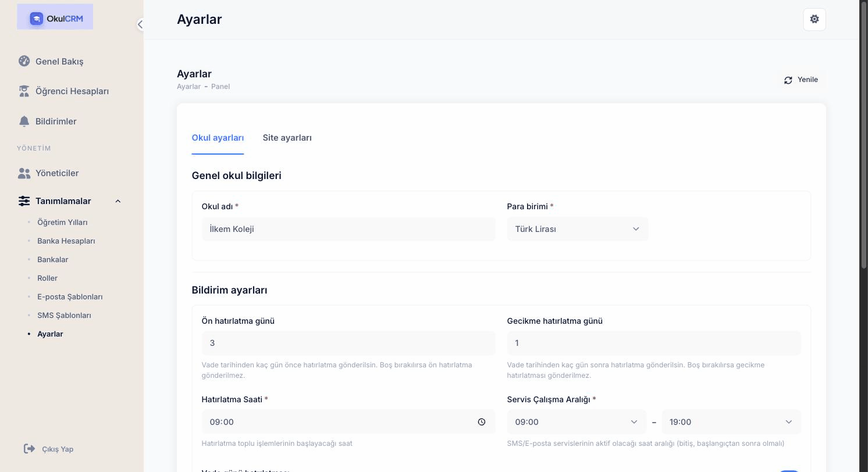Open the Para birimi dropdown
This screenshot has width=868, height=472.
(x=578, y=229)
